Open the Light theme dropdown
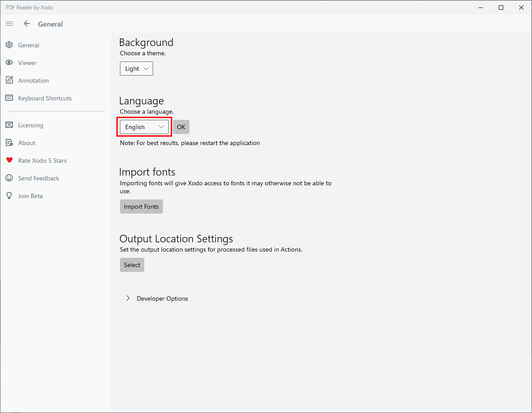Viewport: 532px width, 413px height. pyautogui.click(x=136, y=69)
